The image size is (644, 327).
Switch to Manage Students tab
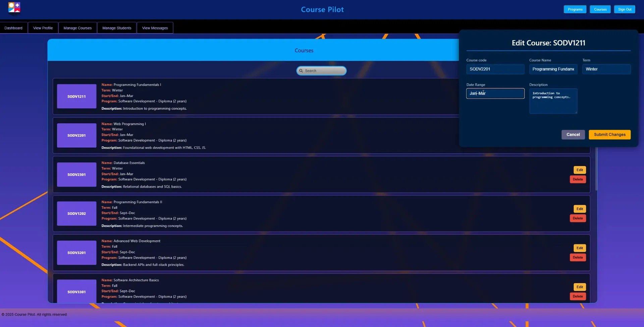pos(117,28)
